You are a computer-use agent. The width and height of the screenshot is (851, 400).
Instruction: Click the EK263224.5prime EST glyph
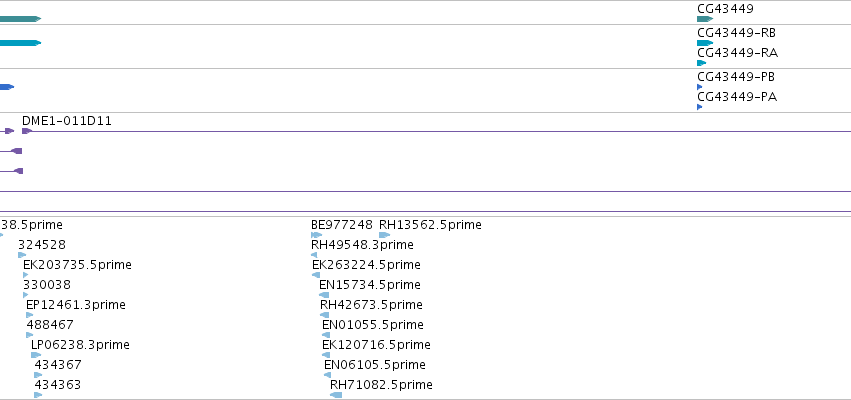316,275
